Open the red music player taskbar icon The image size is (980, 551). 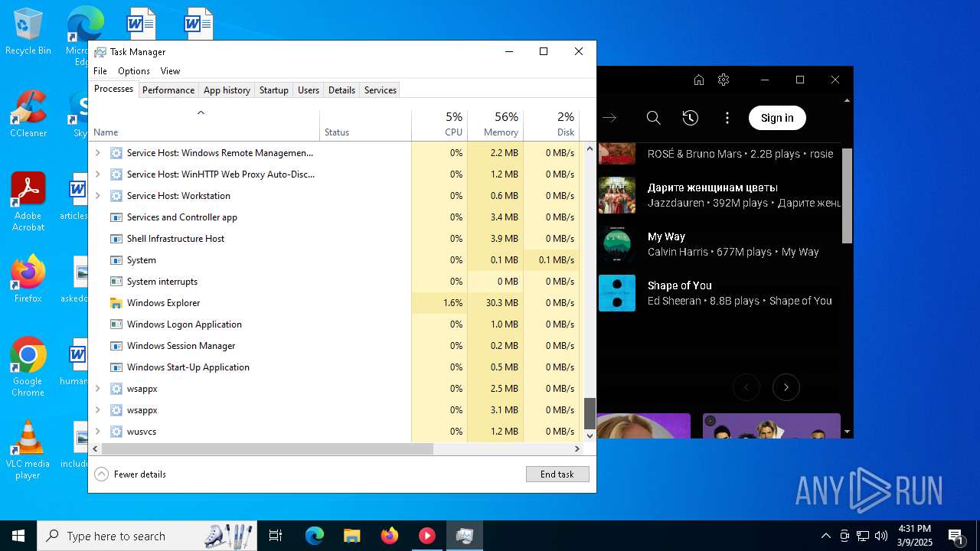[x=426, y=536]
